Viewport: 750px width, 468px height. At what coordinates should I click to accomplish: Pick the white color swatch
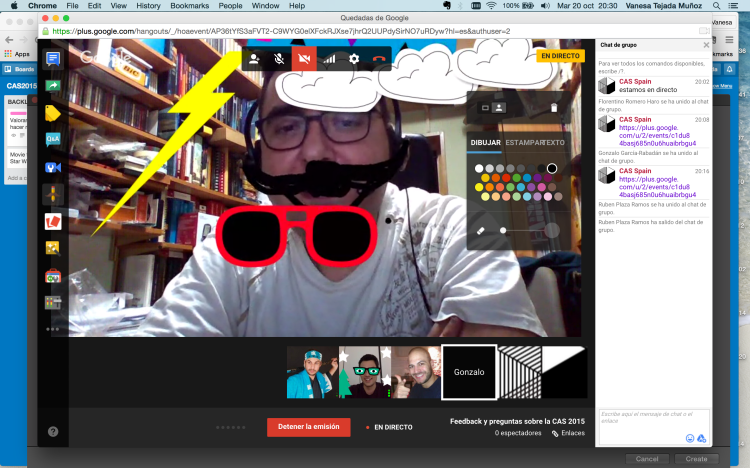[x=479, y=168]
